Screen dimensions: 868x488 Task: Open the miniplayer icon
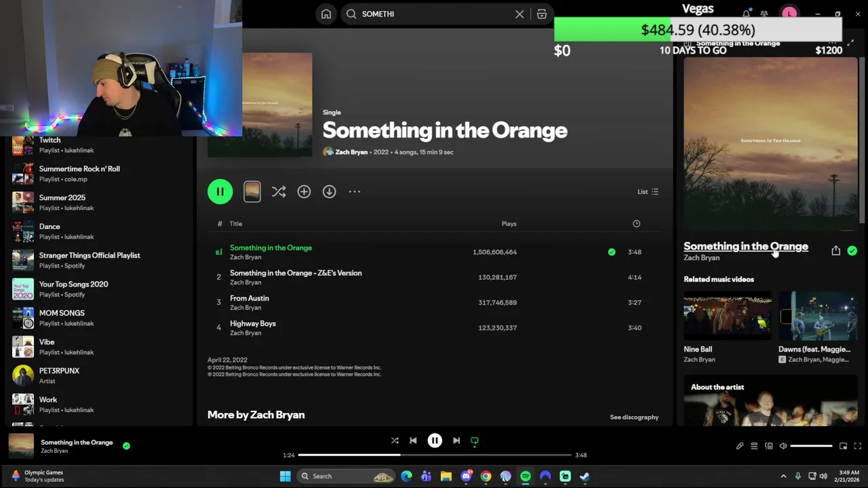tap(843, 446)
